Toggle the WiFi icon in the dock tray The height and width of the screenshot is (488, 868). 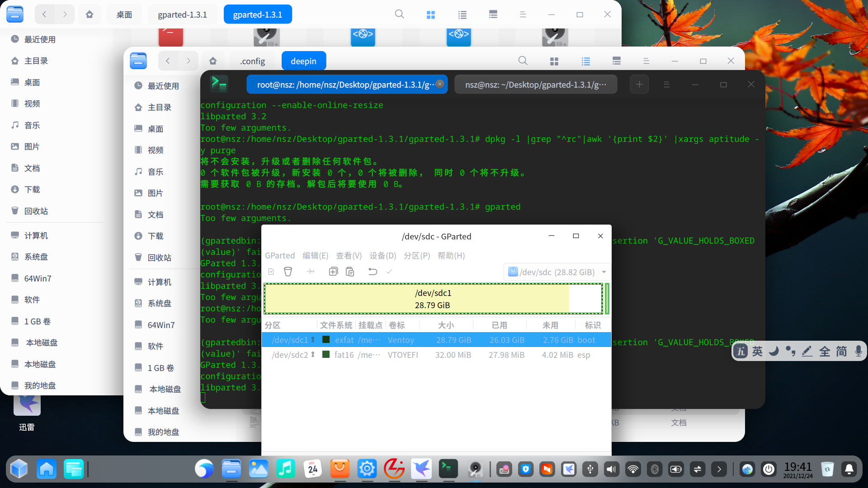pyautogui.click(x=633, y=469)
